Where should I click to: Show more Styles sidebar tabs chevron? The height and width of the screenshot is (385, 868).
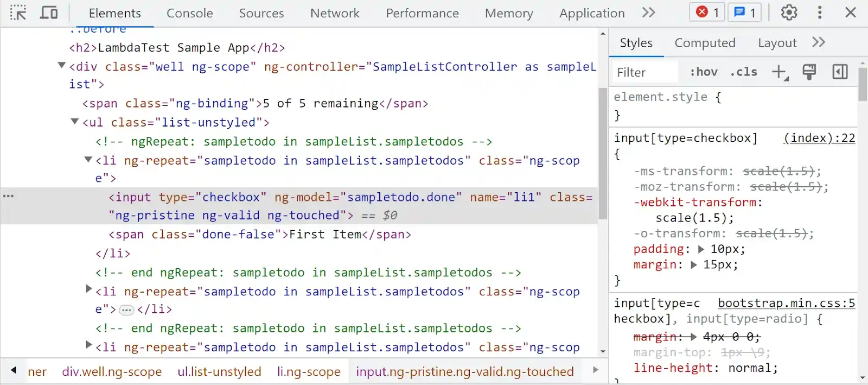[819, 42]
